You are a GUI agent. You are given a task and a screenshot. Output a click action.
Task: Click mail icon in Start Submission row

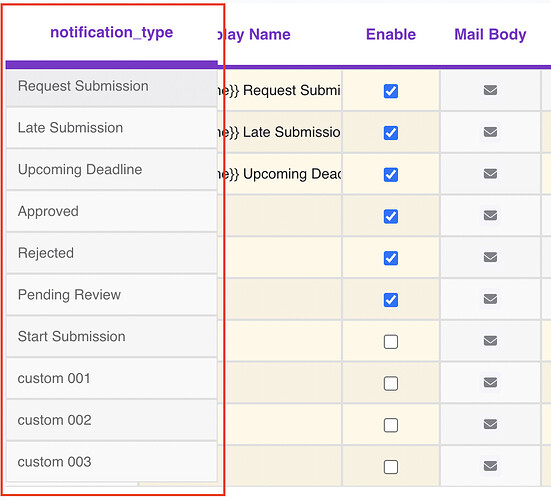click(x=490, y=340)
